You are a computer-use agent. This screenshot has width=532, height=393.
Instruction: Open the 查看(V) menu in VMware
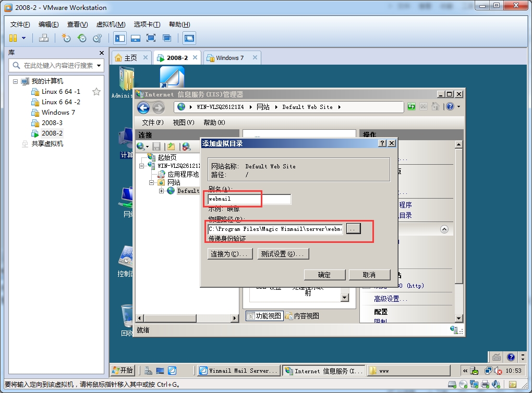coord(77,24)
